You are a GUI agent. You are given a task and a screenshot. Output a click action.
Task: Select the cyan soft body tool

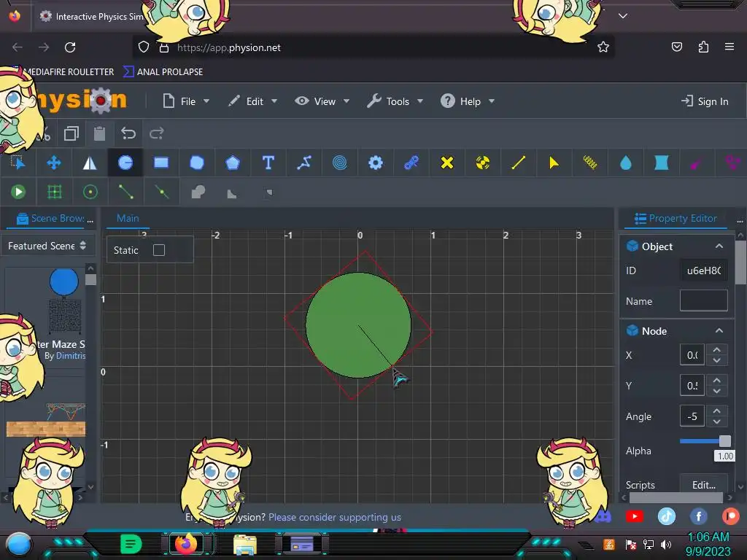[661, 163]
